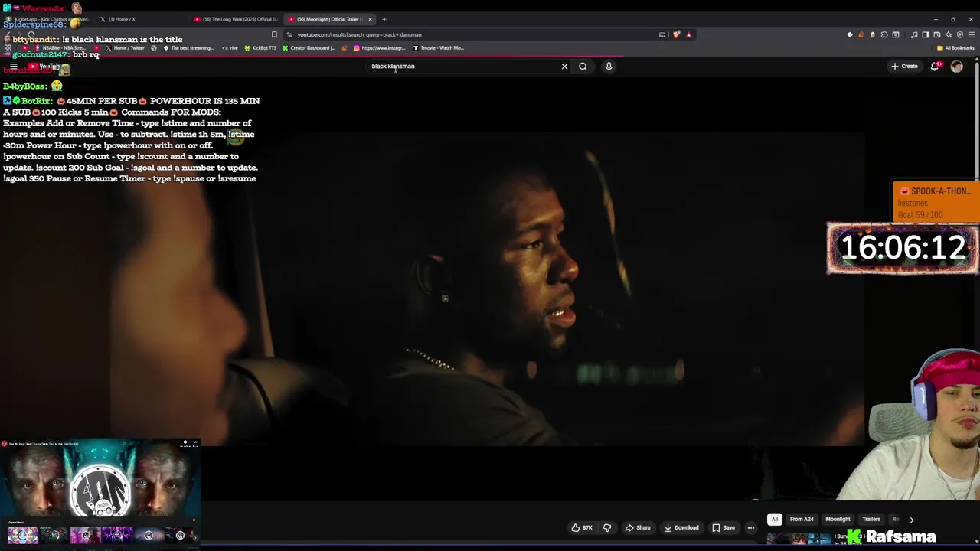The height and width of the screenshot is (551, 980).
Task: Click the Share button under video
Action: pyautogui.click(x=638, y=527)
